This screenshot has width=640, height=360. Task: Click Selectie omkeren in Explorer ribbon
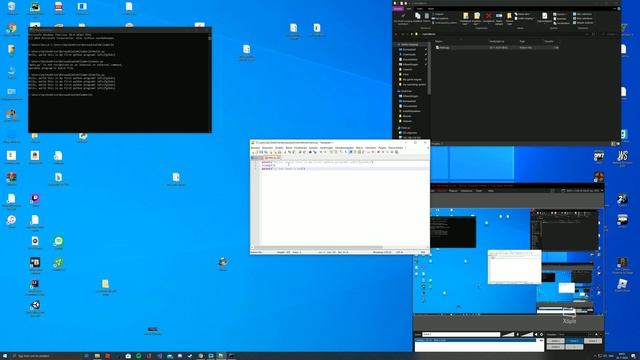point(583,23)
